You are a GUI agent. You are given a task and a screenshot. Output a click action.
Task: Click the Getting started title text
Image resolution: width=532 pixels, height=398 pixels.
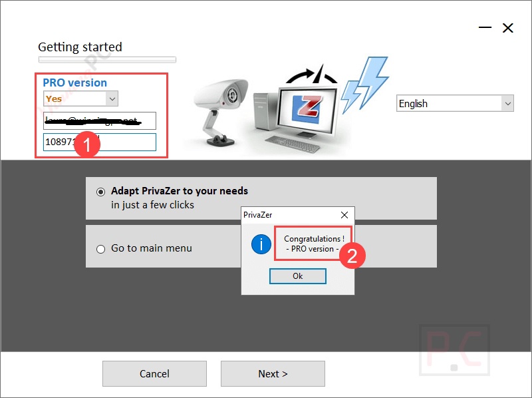(x=80, y=47)
